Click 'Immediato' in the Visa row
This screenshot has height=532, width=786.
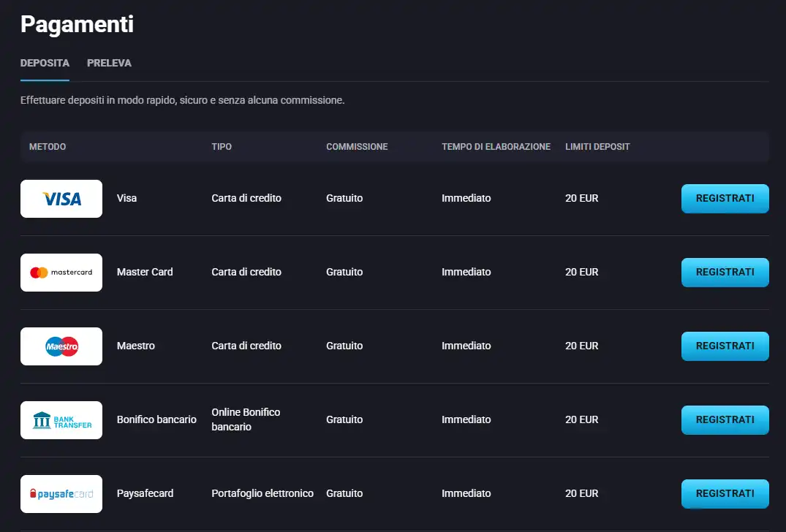[466, 198]
